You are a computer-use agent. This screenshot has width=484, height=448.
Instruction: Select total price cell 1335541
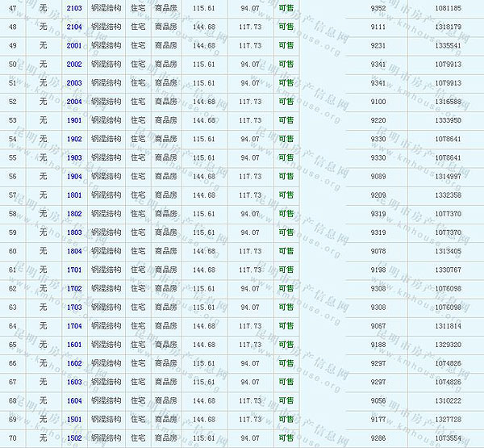point(448,45)
